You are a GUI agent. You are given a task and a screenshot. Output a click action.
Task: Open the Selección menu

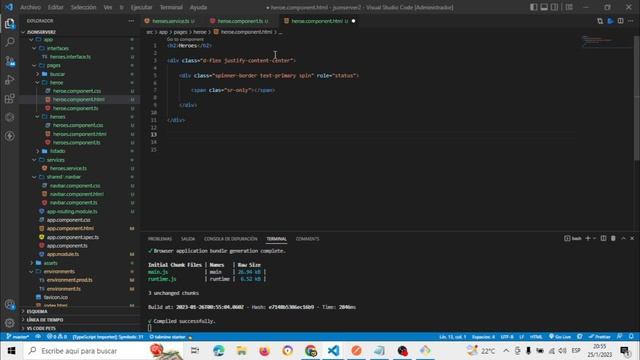click(x=83, y=7)
